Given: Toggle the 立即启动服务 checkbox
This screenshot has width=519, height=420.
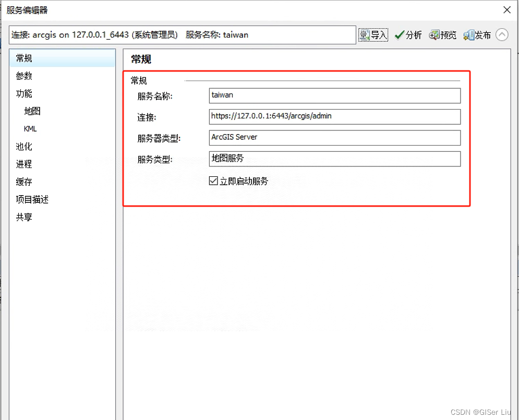Looking at the screenshot, I should [213, 181].
